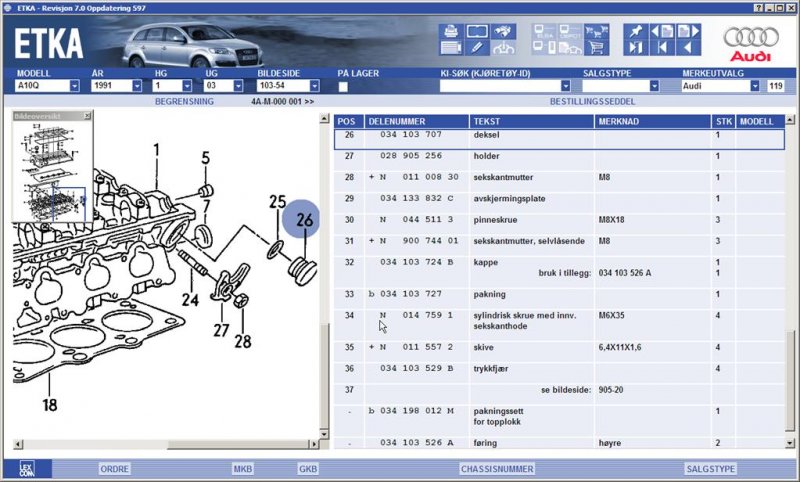Open the UG dropdown 03
Screen dimensions: 800x482
click(x=238, y=86)
